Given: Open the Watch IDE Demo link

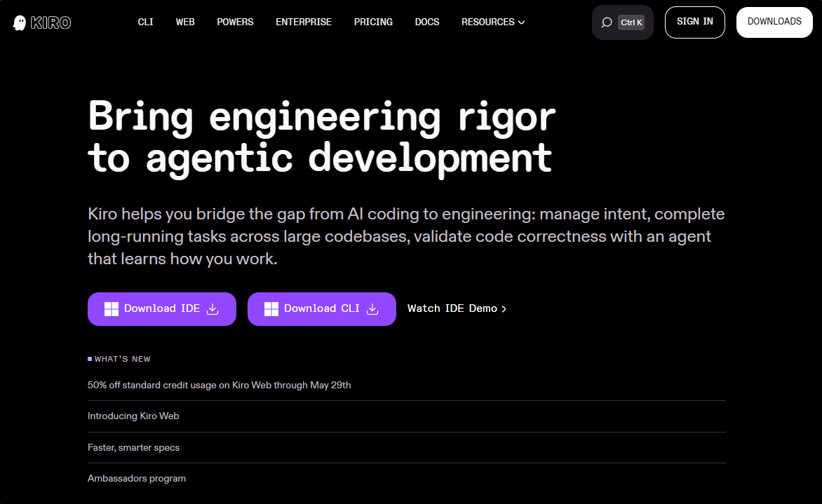Looking at the screenshot, I should point(457,308).
